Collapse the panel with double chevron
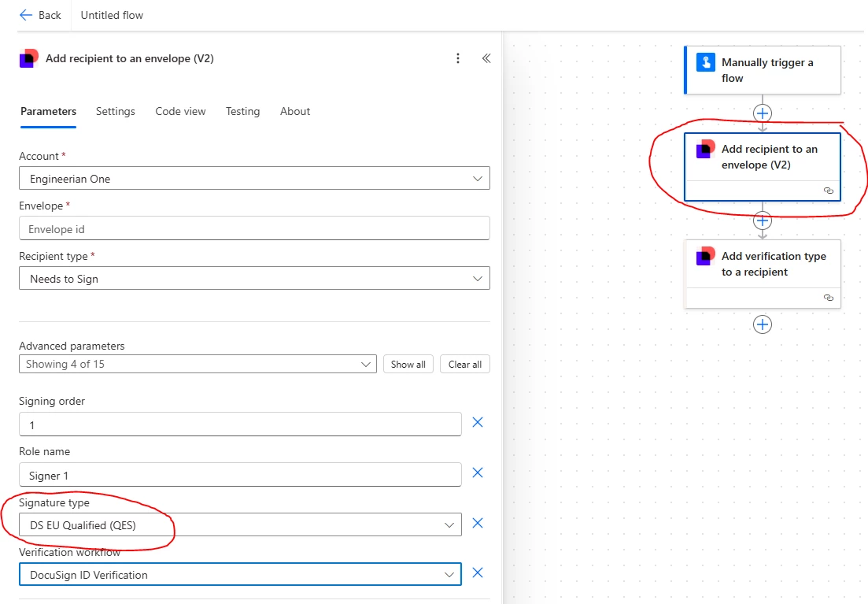Screen dimensions: 868x604 coord(486,58)
